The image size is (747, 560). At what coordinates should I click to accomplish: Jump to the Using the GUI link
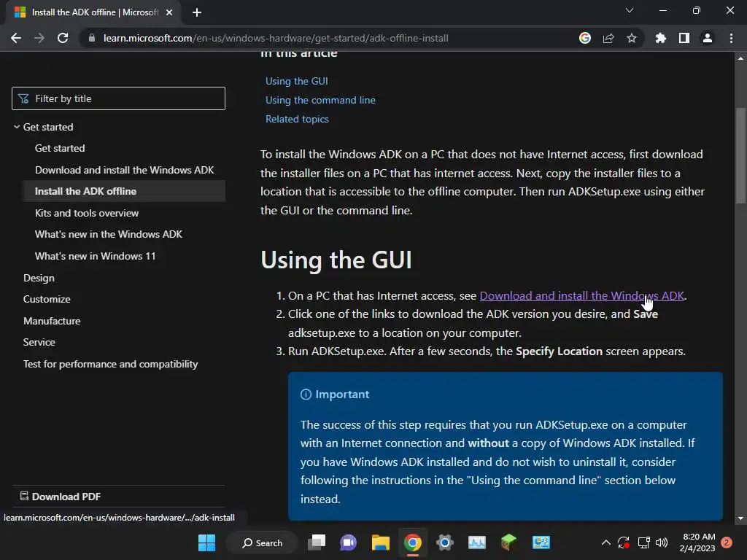[297, 81]
